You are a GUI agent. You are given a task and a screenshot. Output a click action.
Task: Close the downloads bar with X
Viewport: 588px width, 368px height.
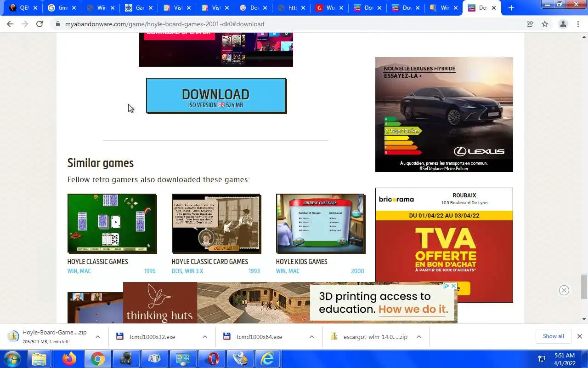point(579,336)
